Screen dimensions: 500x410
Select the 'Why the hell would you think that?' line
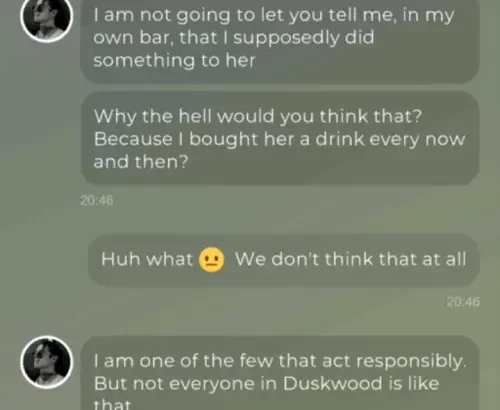click(258, 116)
